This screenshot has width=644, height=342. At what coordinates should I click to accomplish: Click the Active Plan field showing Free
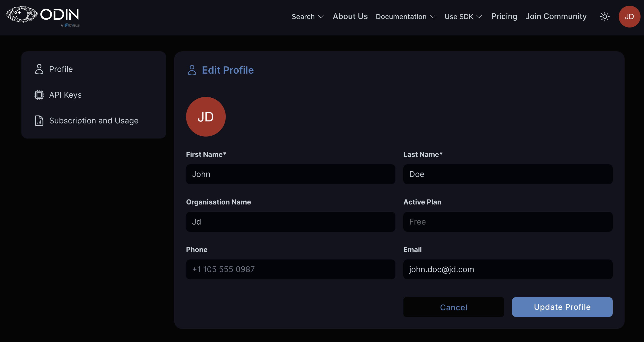508,222
